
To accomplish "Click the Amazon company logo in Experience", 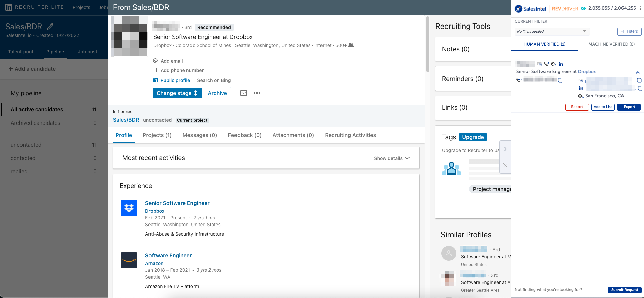I will [x=129, y=260].
